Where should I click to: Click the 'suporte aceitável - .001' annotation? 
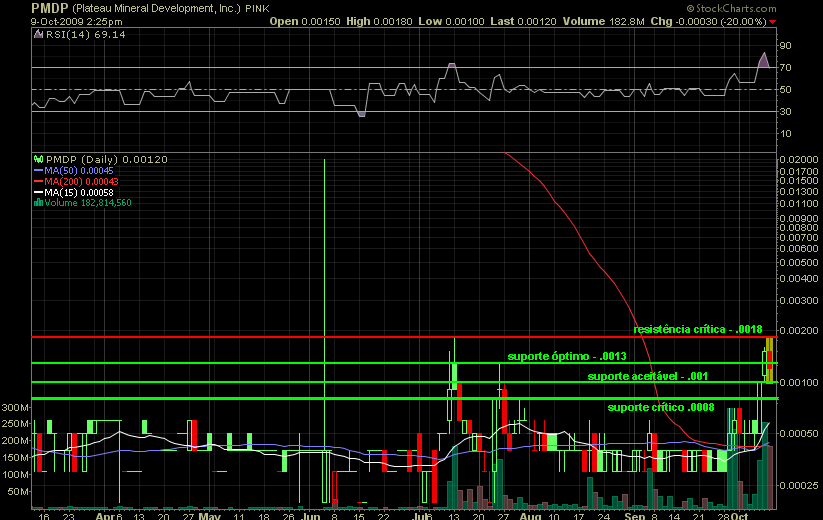coord(648,376)
